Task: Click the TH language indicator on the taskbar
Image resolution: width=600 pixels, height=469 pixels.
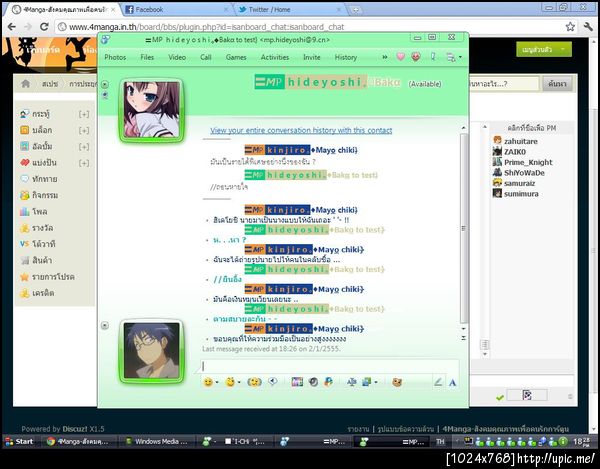Action: (440, 441)
